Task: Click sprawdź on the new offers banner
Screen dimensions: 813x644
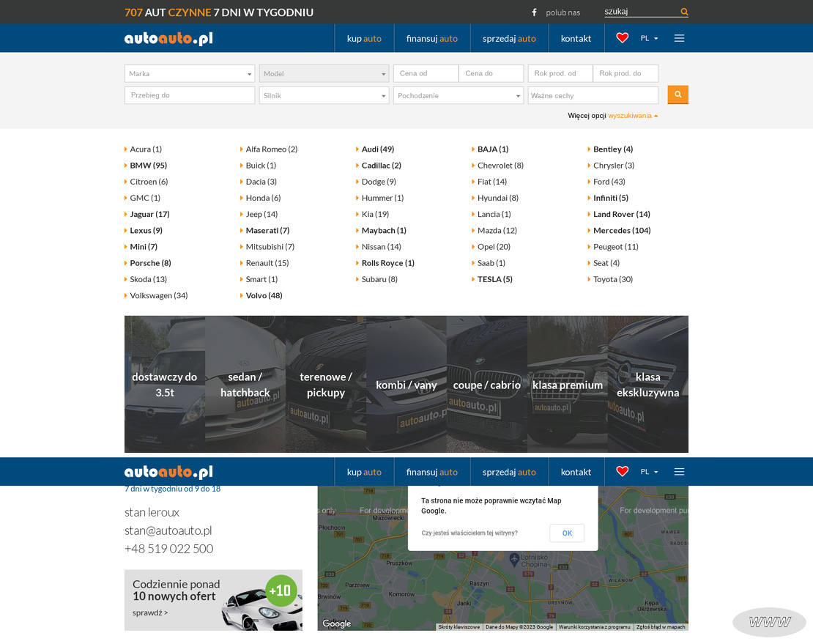Action: pyautogui.click(x=150, y=613)
